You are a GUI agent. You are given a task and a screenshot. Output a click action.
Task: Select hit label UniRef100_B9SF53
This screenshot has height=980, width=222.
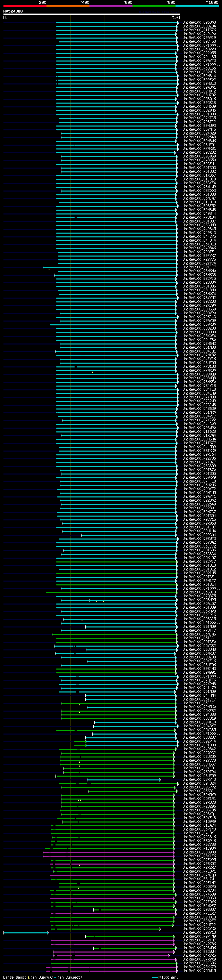199,41
